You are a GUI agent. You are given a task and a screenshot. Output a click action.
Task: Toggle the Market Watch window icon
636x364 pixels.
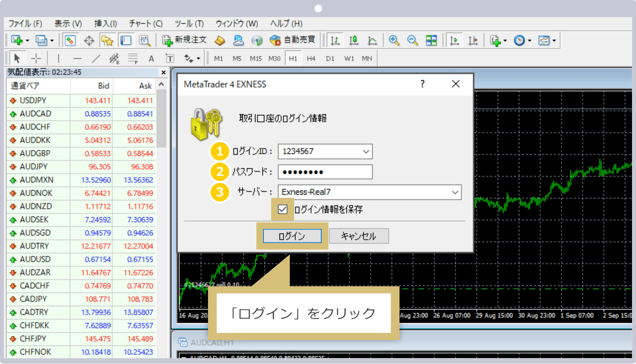(x=70, y=40)
